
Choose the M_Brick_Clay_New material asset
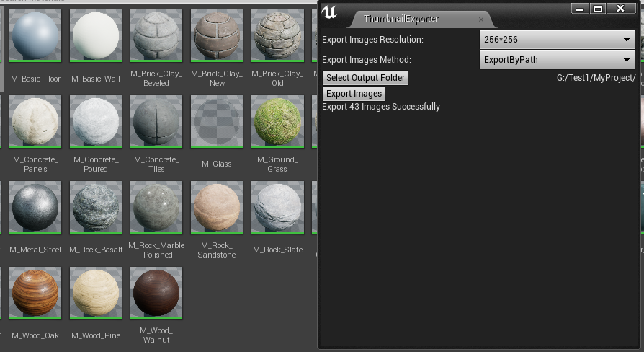coord(217,36)
